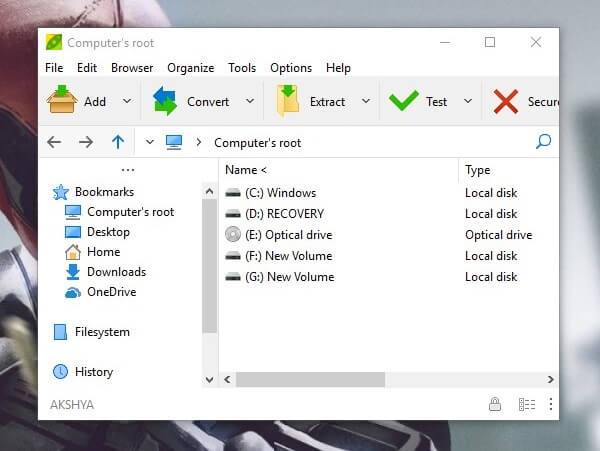The height and width of the screenshot is (451, 600).
Task: Open the Organize menu
Action: coord(190,68)
